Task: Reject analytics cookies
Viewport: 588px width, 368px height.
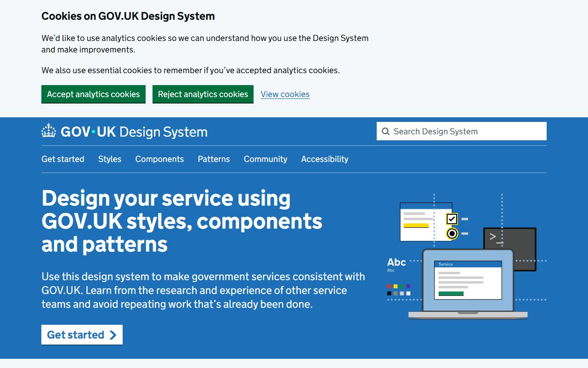Action: point(203,94)
